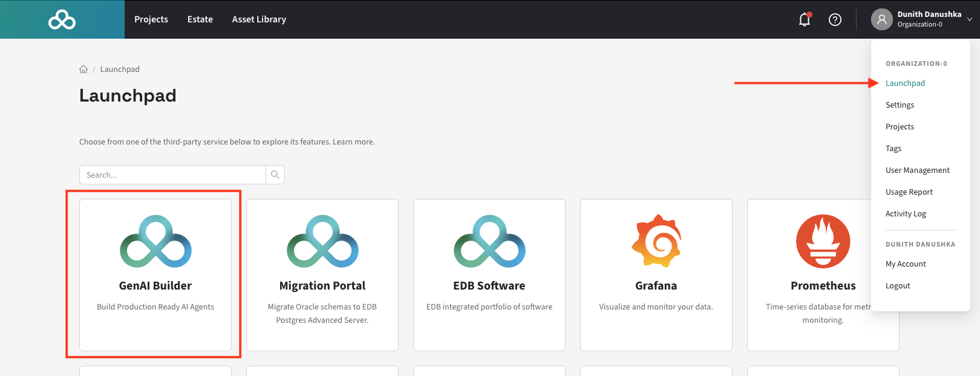Focus the Search input field

coord(173,175)
